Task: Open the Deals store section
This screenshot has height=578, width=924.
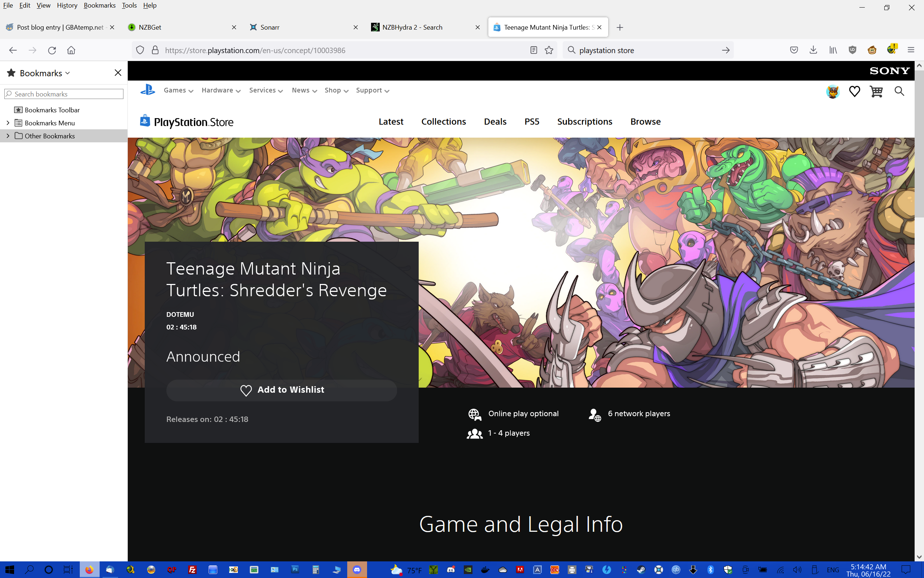Action: [x=495, y=122]
